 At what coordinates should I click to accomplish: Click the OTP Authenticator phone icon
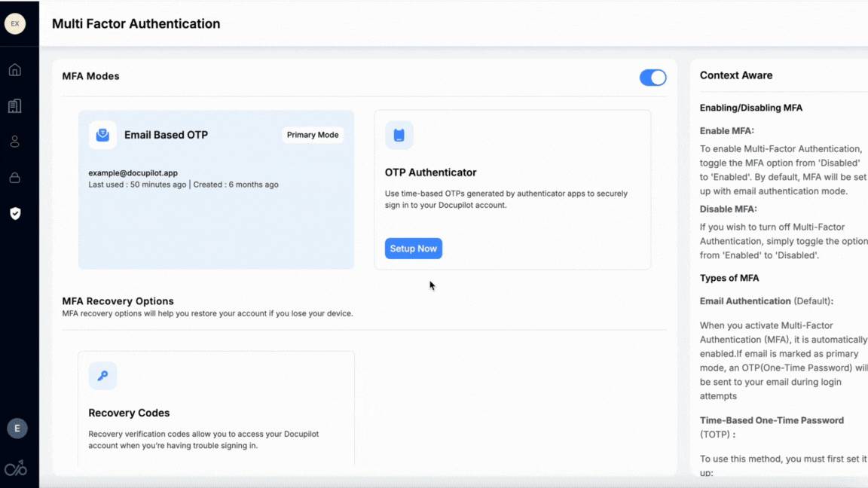[x=399, y=135]
